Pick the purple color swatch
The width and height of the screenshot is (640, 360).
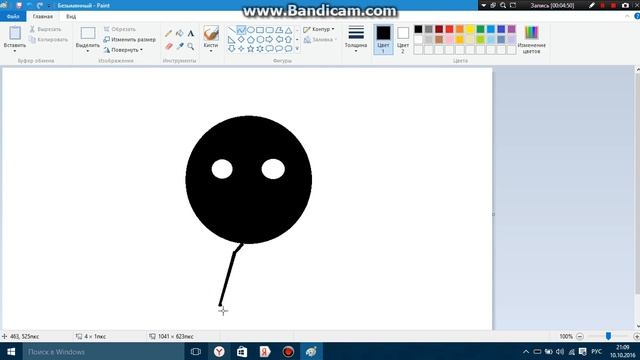[x=511, y=29]
